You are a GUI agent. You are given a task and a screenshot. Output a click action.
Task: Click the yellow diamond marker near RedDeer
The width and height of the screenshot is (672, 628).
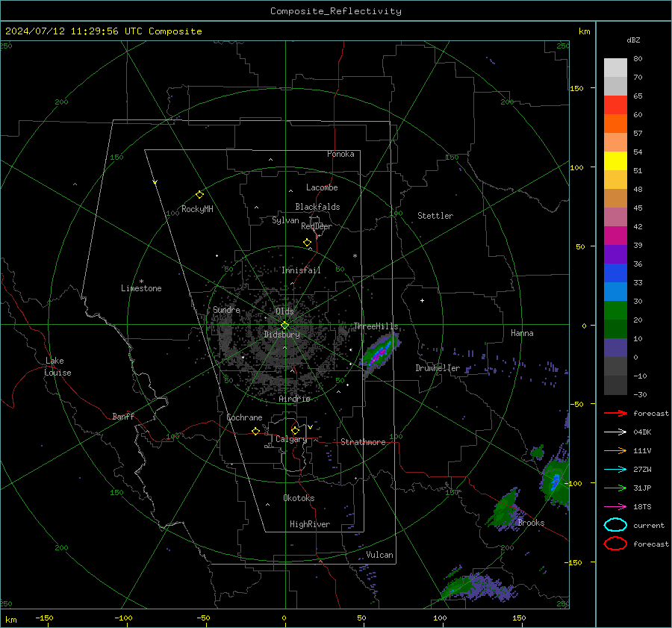307,243
